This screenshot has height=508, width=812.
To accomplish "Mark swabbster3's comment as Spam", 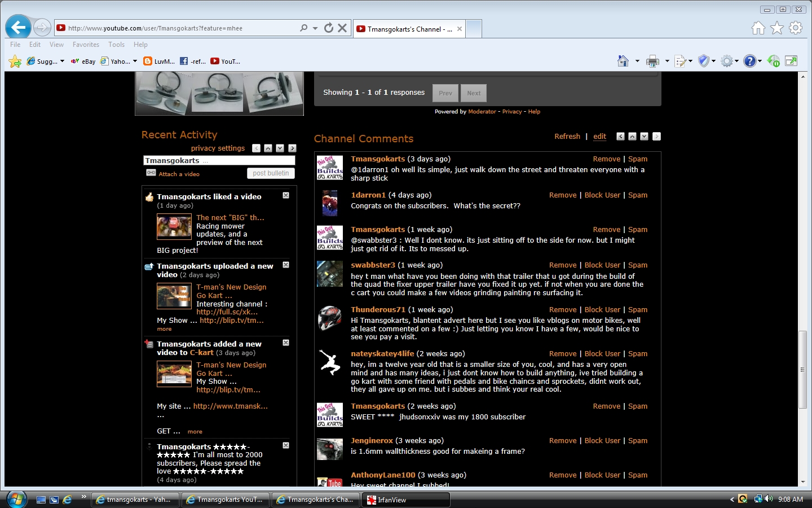I will pyautogui.click(x=638, y=265).
